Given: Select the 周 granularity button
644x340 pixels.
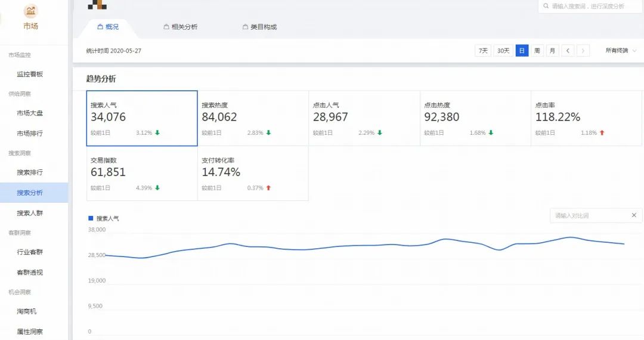Looking at the screenshot, I should coord(537,51).
